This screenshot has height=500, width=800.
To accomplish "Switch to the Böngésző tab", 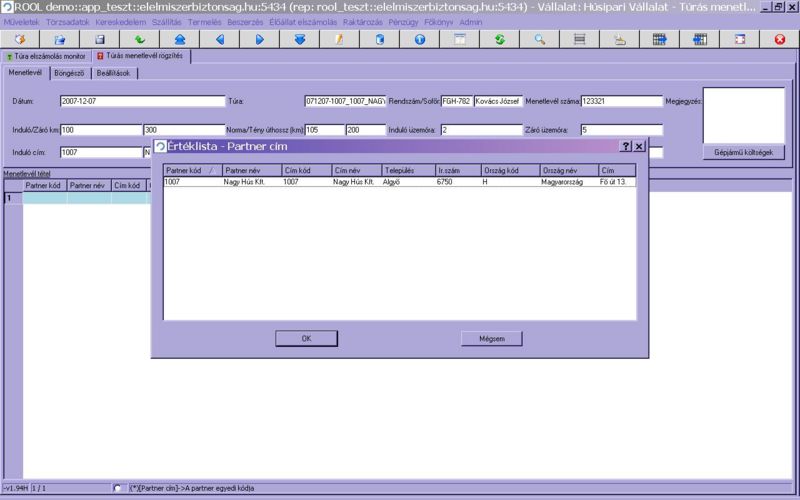I will 67,73.
